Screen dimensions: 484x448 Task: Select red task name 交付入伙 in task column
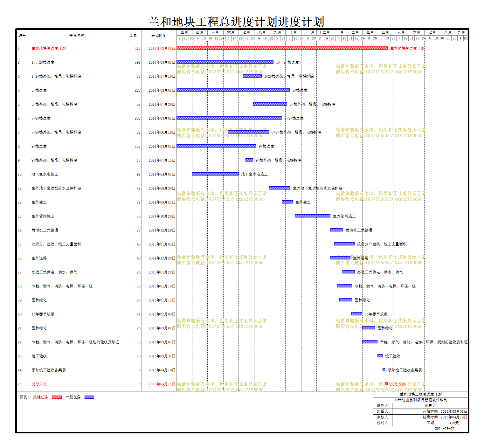tap(39, 384)
